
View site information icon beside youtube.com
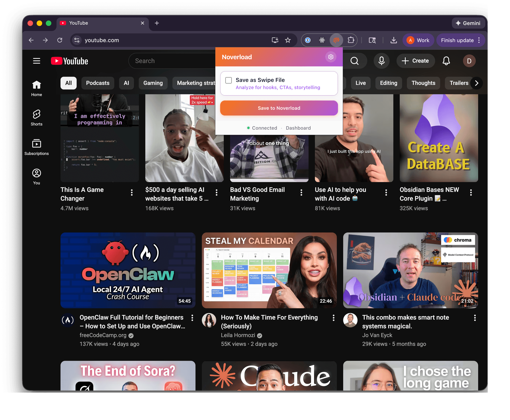click(77, 40)
